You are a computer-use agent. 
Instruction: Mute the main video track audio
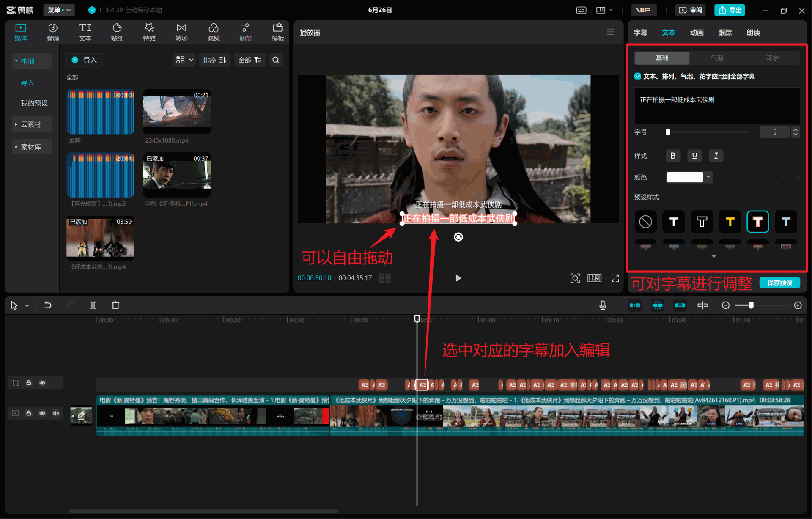click(56, 413)
